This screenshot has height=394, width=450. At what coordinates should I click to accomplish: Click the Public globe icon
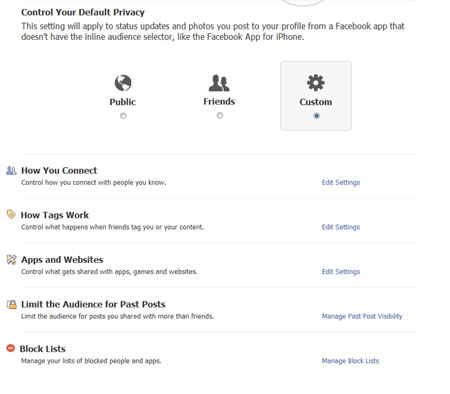click(x=123, y=83)
